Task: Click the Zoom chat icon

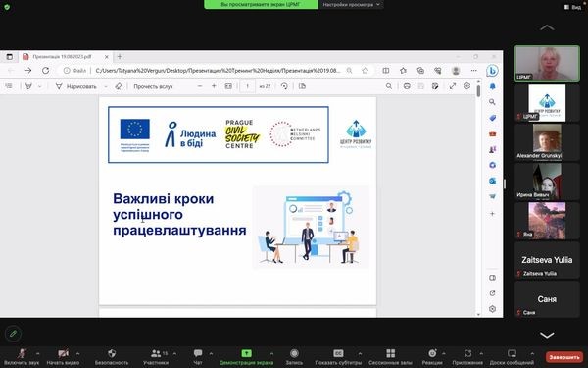Action: [198, 353]
